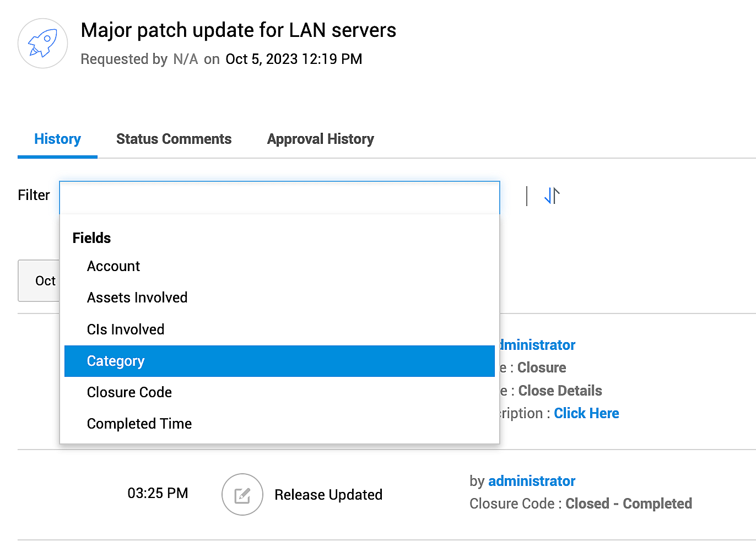Open administrator link beside Release Updated
This screenshot has height=541, width=756.
click(x=532, y=481)
